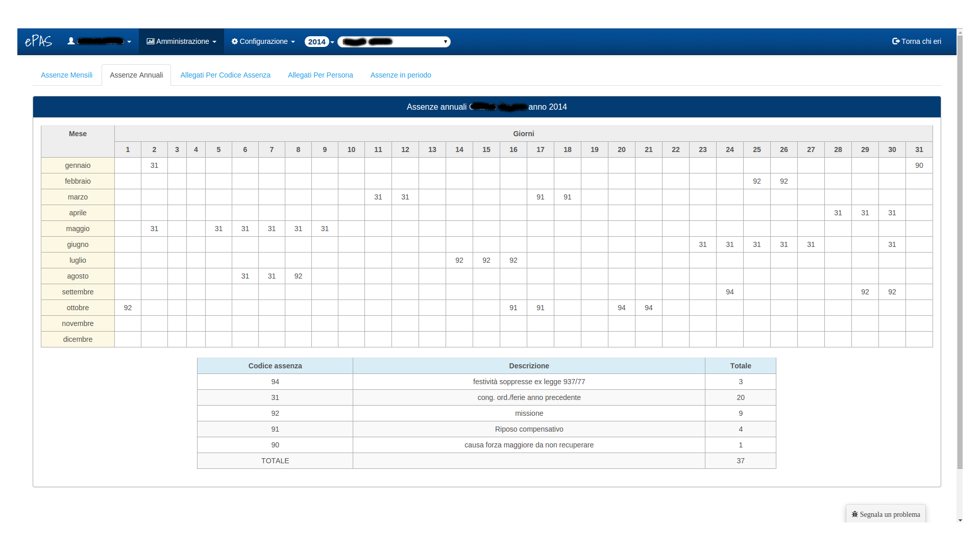Click the scrollbar down arrow
Viewport: 980px width, 551px height.
[x=960, y=520]
